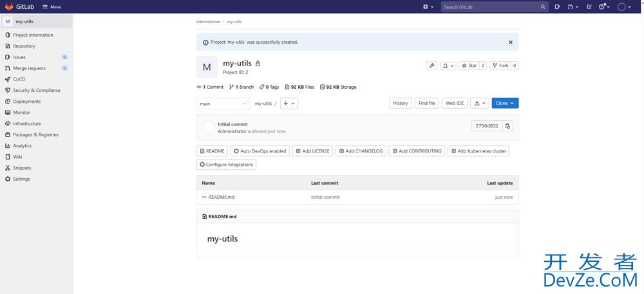Image resolution: width=644 pixels, height=294 pixels.
Task: Click the search magnifier icon
Action: pos(543,7)
